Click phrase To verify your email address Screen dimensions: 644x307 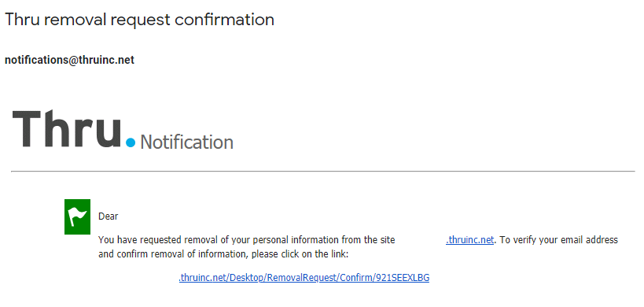558,240
